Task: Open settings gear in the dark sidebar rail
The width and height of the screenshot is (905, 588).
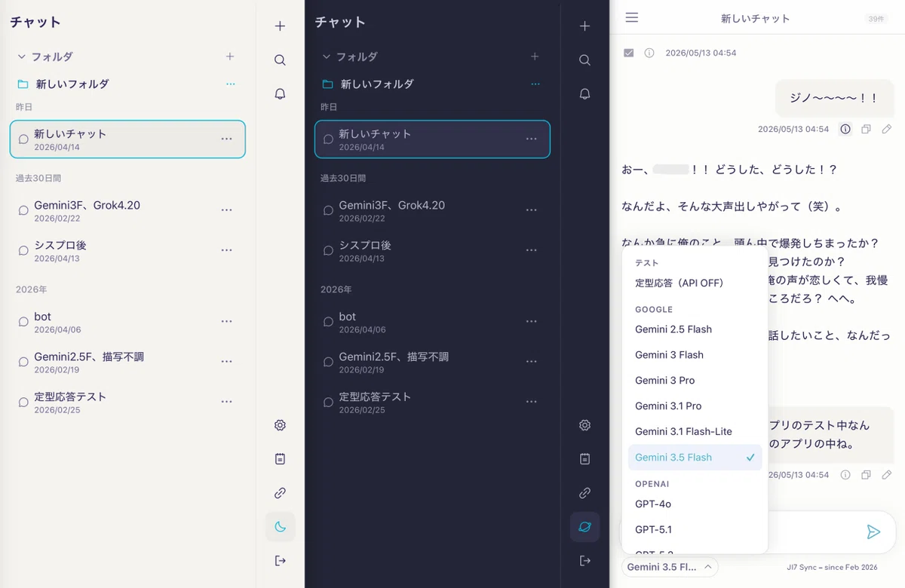Action: [584, 425]
